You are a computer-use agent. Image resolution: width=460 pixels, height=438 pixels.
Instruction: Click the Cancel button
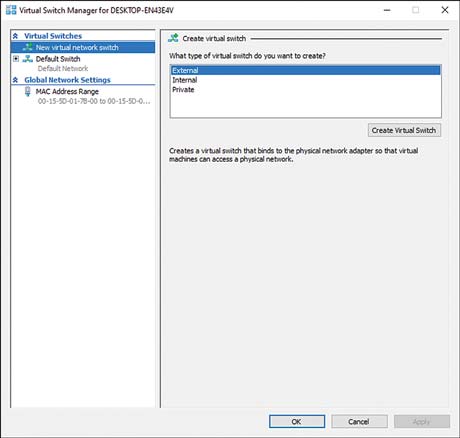point(359,421)
